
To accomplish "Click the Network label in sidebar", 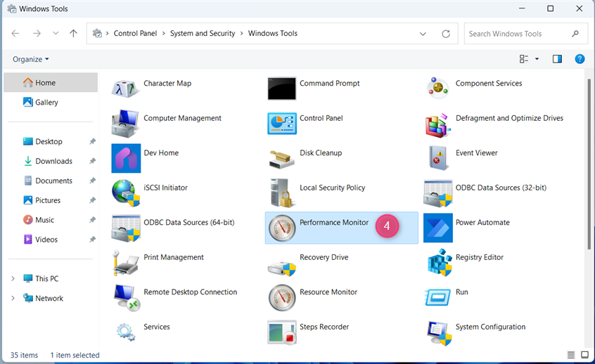I will point(49,299).
